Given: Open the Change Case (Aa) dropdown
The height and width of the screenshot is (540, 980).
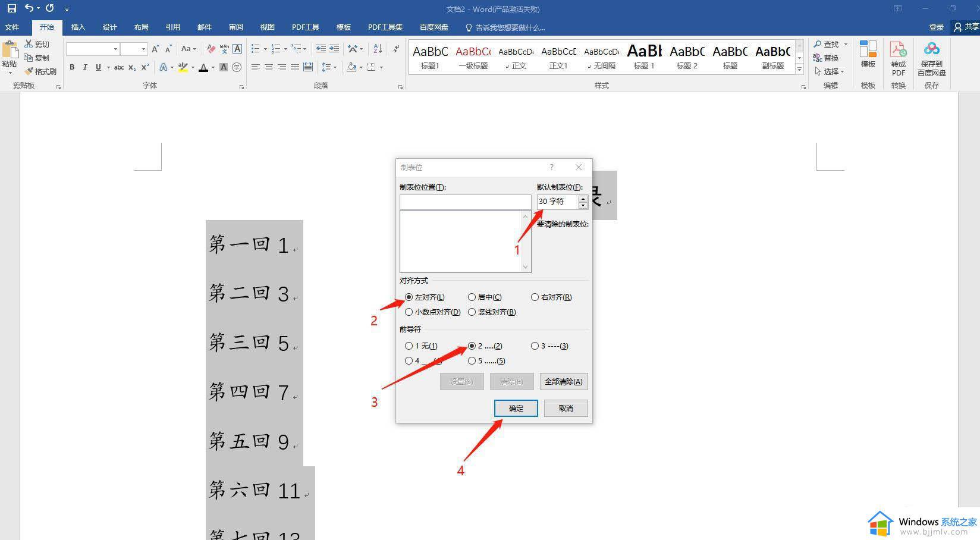Looking at the screenshot, I should [189, 49].
